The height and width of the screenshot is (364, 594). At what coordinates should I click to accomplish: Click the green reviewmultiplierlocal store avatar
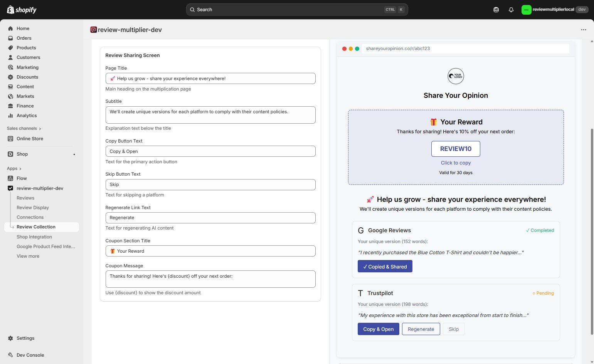[526, 10]
